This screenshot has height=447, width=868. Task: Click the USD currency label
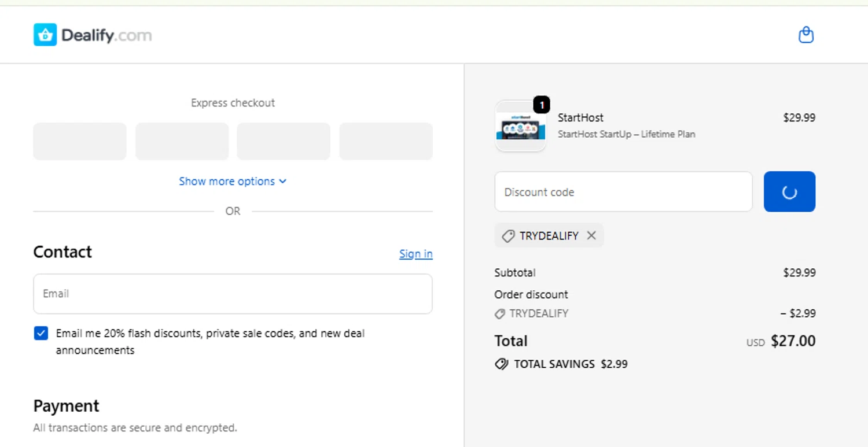755,342
